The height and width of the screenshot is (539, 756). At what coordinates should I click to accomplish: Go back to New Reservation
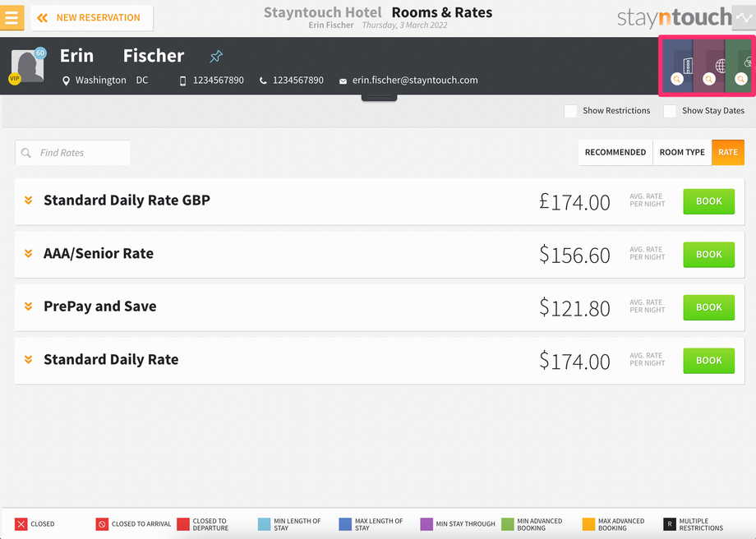click(x=91, y=18)
